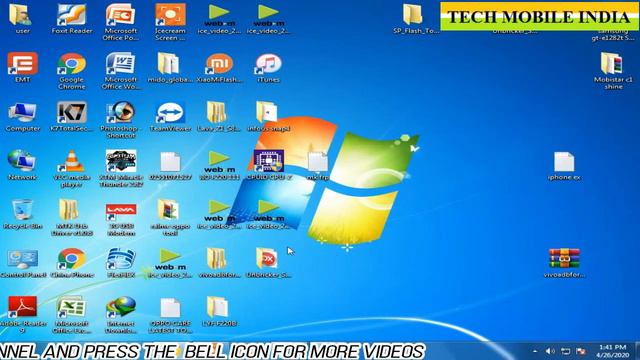Launch the EMT shortcut
The height and width of the screenshot is (360, 640).
22,64
